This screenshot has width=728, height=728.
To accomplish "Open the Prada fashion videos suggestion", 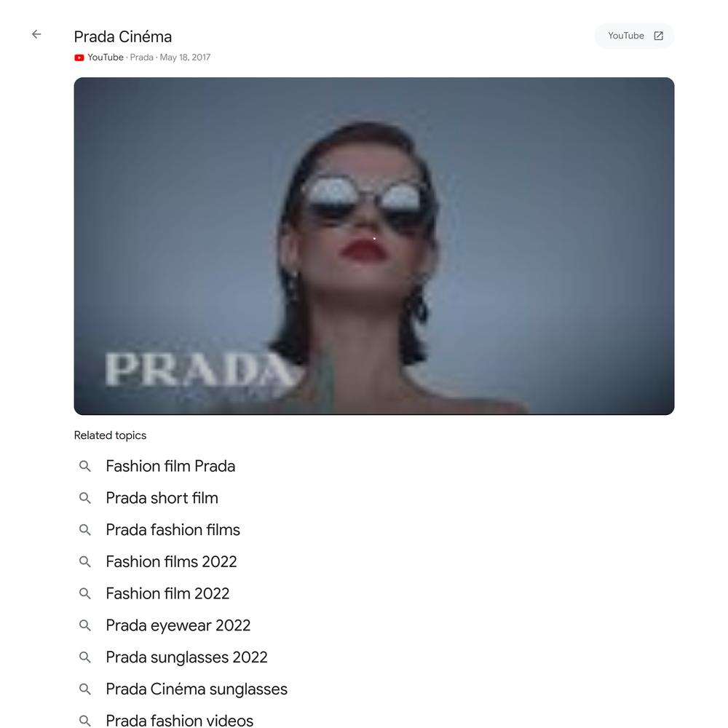I will (180, 720).
